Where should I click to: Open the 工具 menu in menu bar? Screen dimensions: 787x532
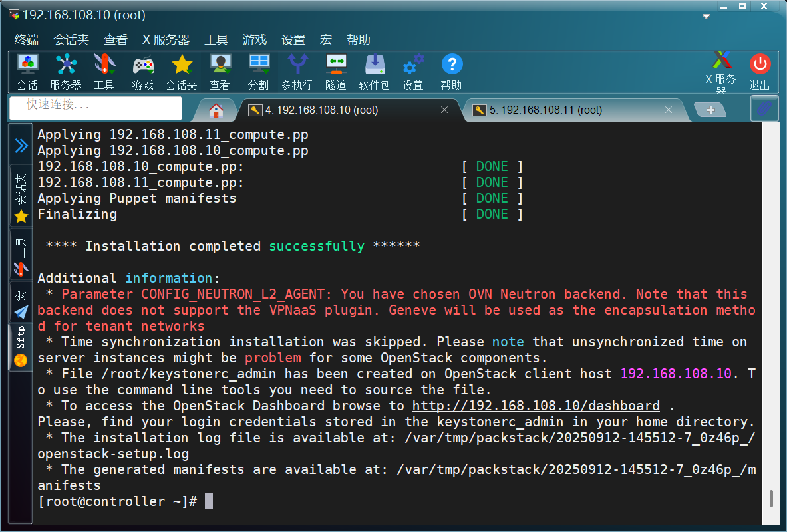click(216, 40)
